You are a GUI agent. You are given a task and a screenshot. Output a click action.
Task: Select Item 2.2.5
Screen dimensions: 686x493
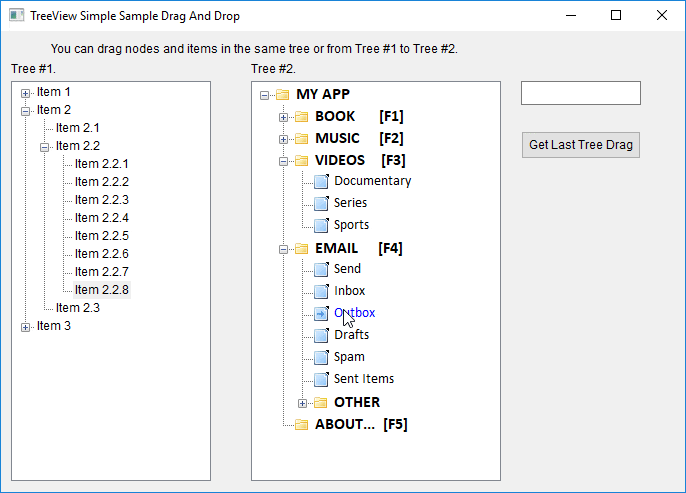pos(102,235)
